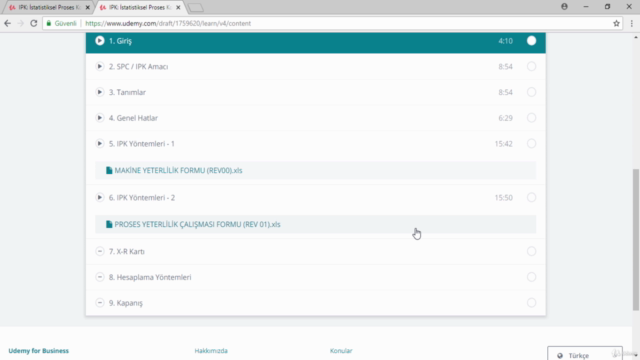Mark 1. Giriş as complete

(531, 41)
